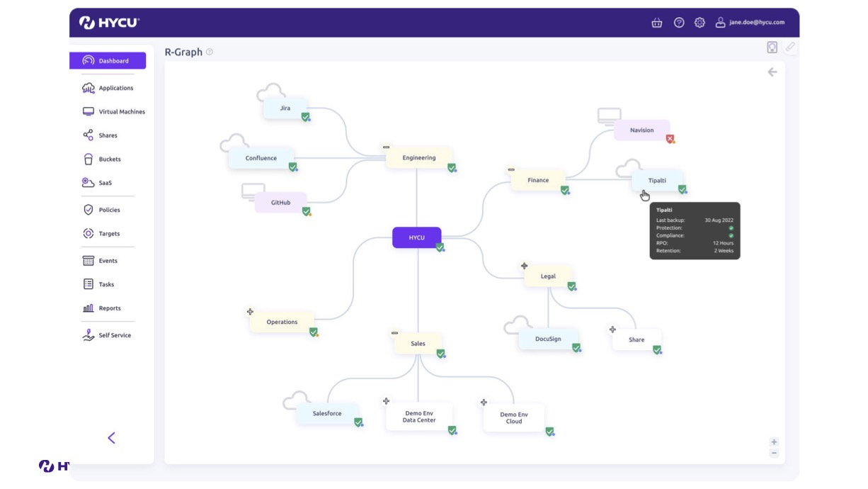Screen dimensions: 868x489
Task: Open Virtual Machines in sidebar
Action: pyautogui.click(x=113, y=112)
